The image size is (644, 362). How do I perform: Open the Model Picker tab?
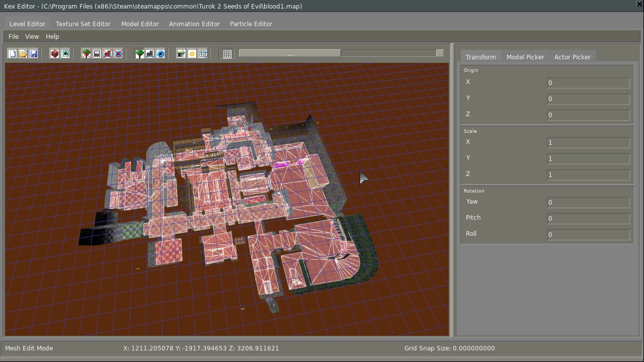coord(525,57)
